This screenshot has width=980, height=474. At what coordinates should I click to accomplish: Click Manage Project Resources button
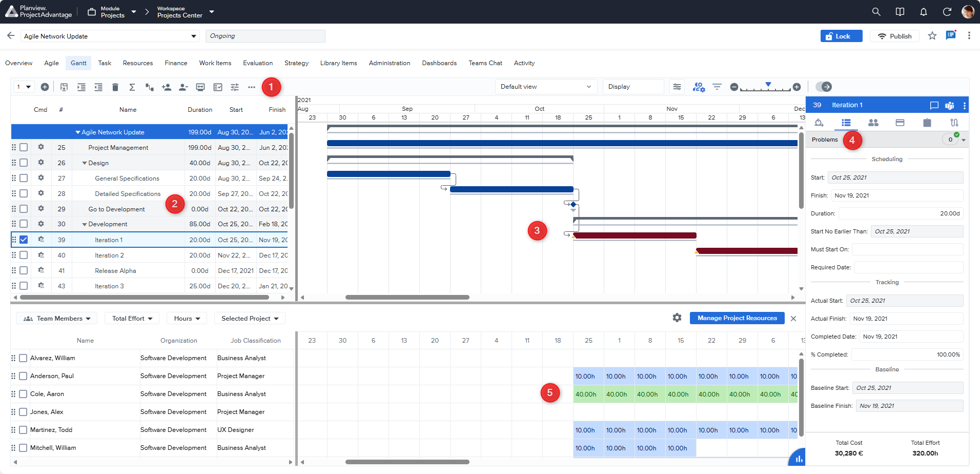pyautogui.click(x=737, y=318)
